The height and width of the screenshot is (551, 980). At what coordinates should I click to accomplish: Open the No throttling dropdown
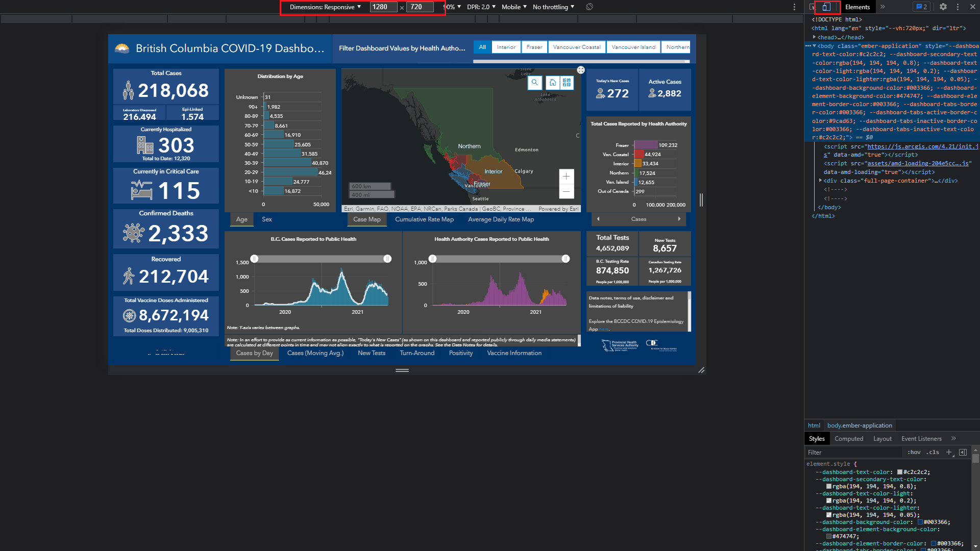[x=553, y=7]
